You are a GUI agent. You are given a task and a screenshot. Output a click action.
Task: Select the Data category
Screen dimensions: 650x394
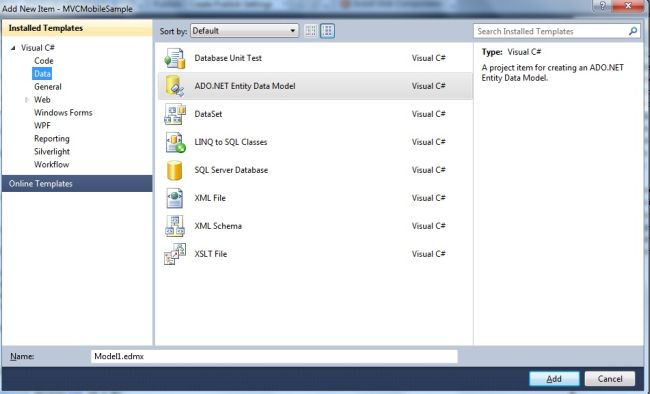coord(42,74)
